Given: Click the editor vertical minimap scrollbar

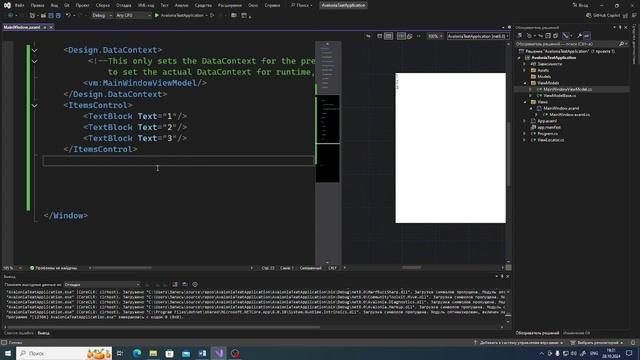Looking at the screenshot, I should point(327,153).
